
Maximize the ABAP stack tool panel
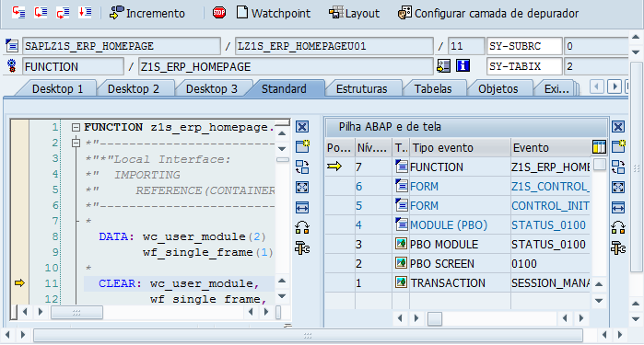coord(618,188)
